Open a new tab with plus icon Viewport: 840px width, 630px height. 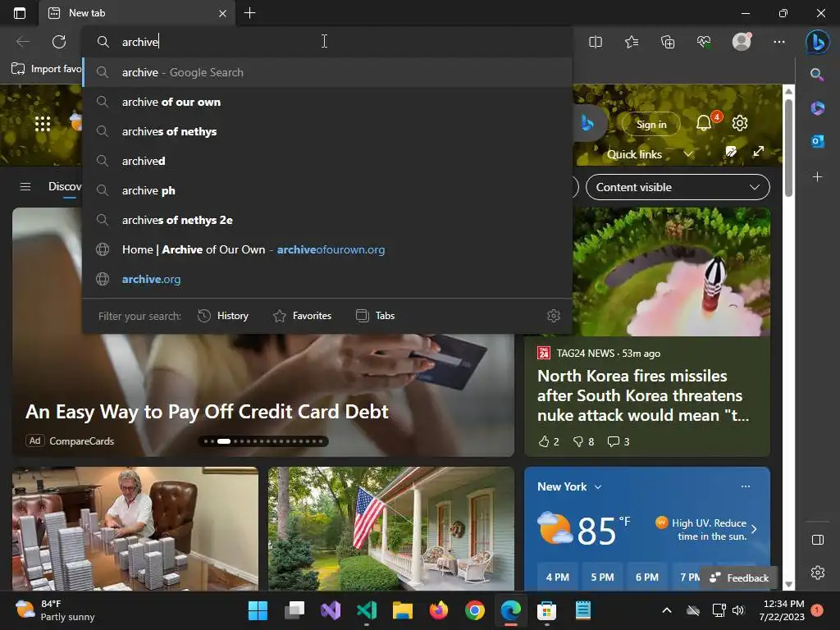pos(249,13)
